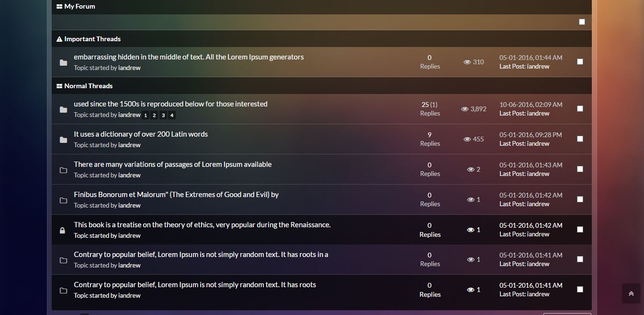Tick the select-all checkbox in the top row
Image resolution: width=644 pixels, height=315 pixels.
point(582,22)
